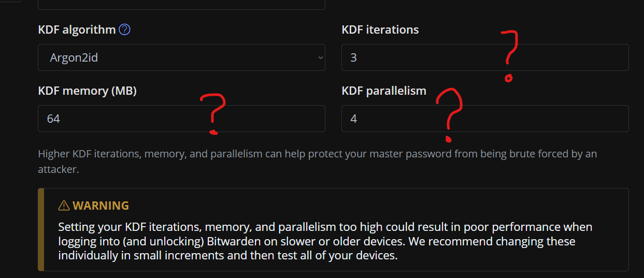The image size is (644, 278).
Task: Click the partially visible input field at top
Action: coord(181,4)
